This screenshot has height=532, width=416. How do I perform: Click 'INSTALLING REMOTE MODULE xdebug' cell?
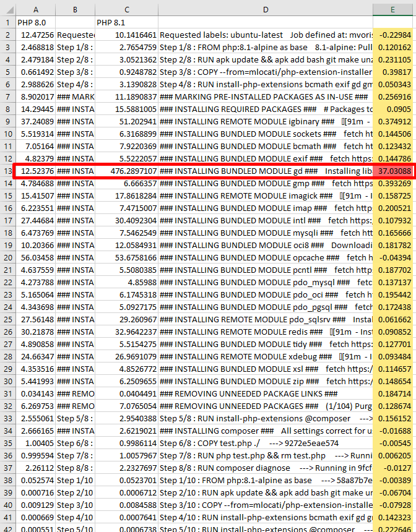[x=266, y=356]
